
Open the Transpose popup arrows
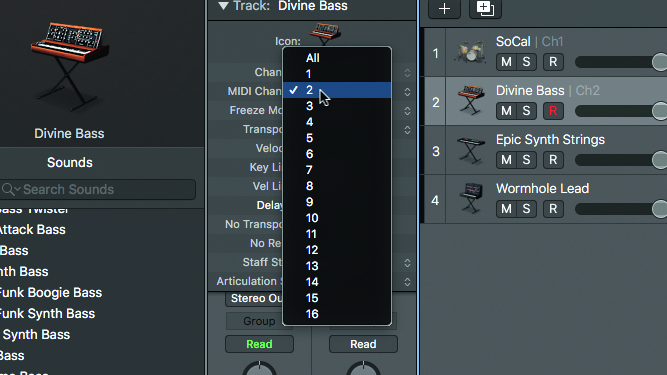pyautogui.click(x=407, y=130)
